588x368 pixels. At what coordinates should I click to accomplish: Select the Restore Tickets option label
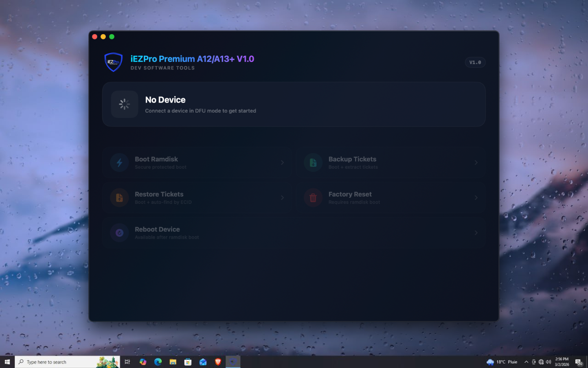159,194
